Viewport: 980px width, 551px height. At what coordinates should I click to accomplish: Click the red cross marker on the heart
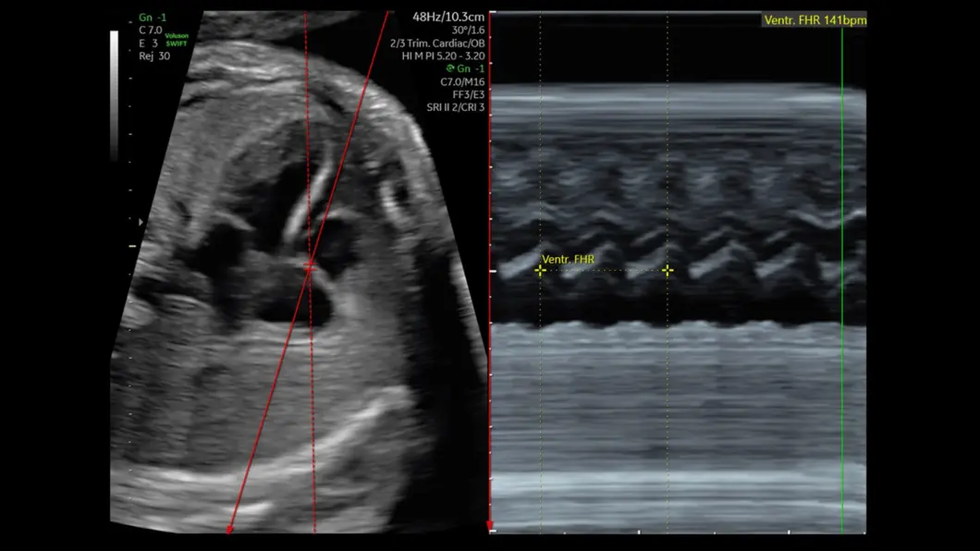pyautogui.click(x=311, y=267)
